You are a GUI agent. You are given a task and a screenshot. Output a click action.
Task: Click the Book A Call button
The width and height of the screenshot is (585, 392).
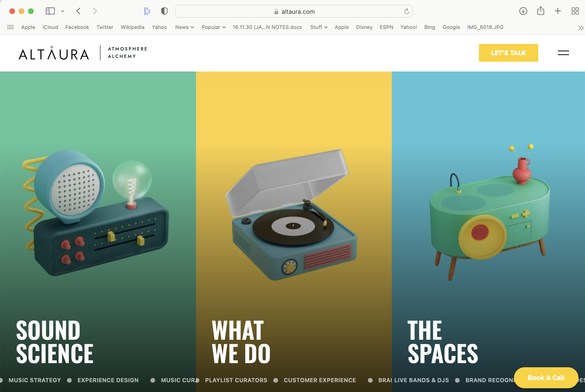(546, 378)
